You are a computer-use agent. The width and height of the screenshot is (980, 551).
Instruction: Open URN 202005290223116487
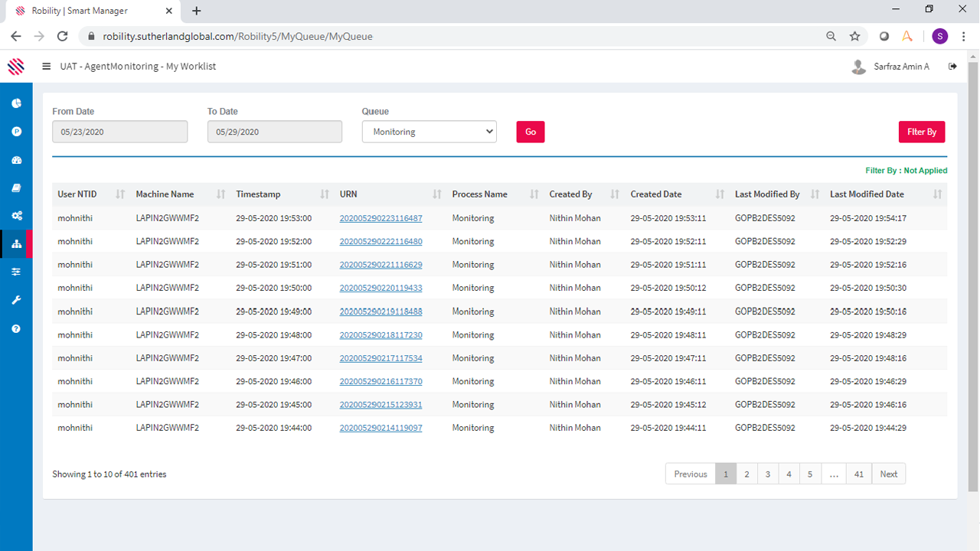[x=381, y=218]
